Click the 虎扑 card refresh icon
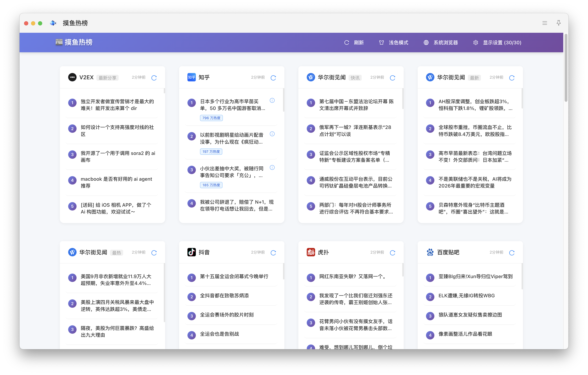This screenshot has width=588, height=375. pyautogui.click(x=392, y=253)
